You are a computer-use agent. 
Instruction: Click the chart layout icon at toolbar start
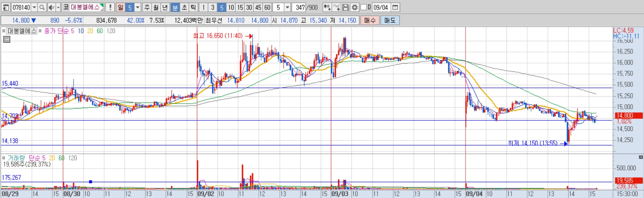click(x=6, y=7)
